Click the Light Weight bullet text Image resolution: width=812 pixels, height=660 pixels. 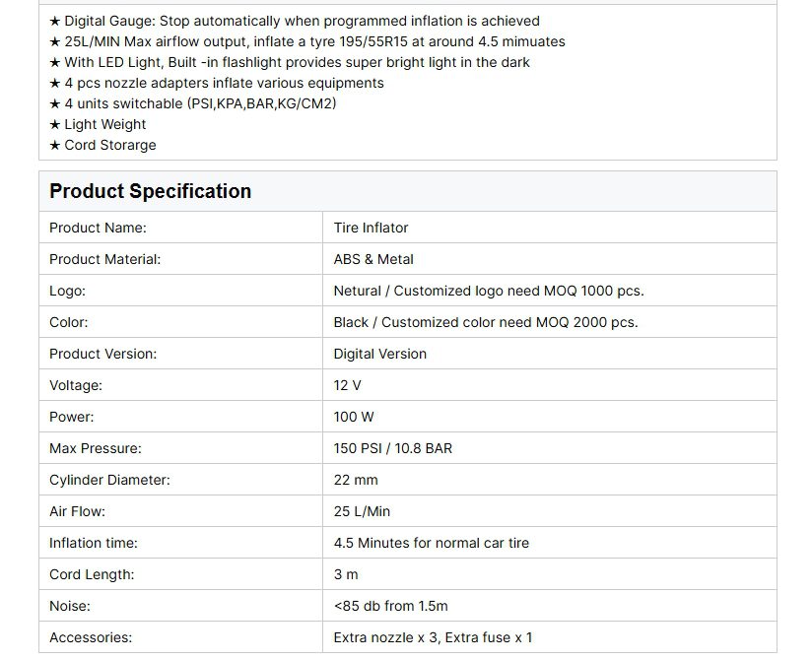pos(98,124)
